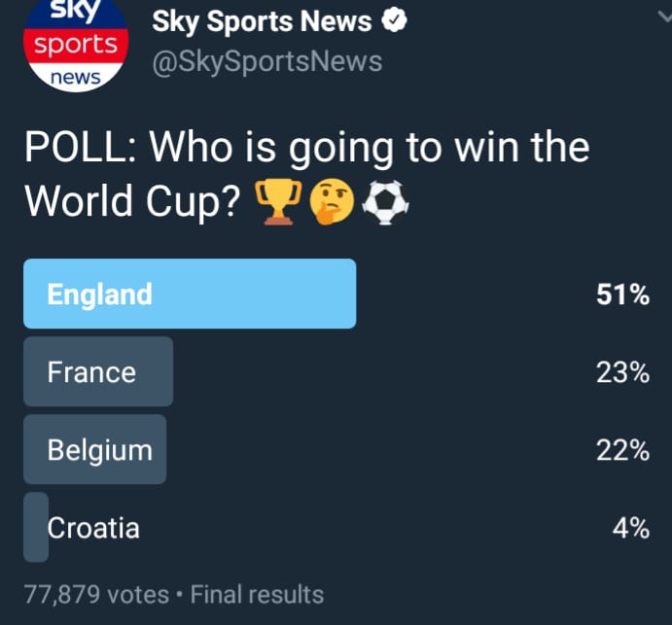Click the soccer ball emoji
The image size is (672, 625).
(385, 201)
